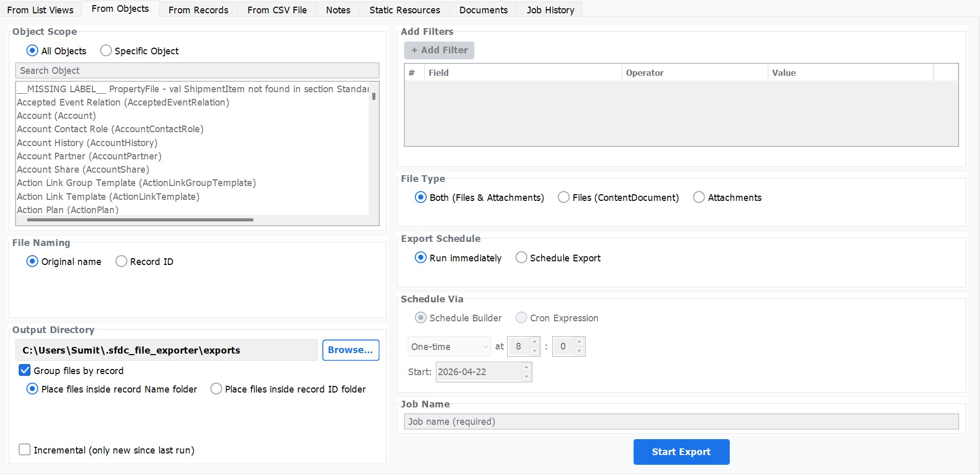Enable Schedule Export option
Screen dimensions: 980x474
pyautogui.click(x=522, y=257)
